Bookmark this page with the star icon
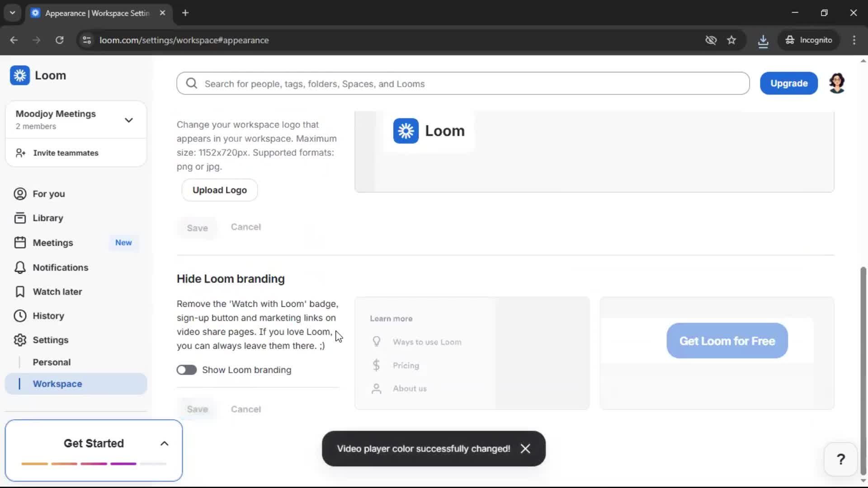868x488 pixels. pyautogui.click(x=731, y=40)
